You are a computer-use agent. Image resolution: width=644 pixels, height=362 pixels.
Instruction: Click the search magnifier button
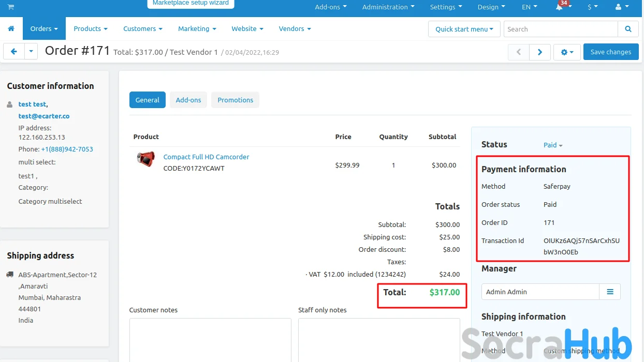coord(628,29)
